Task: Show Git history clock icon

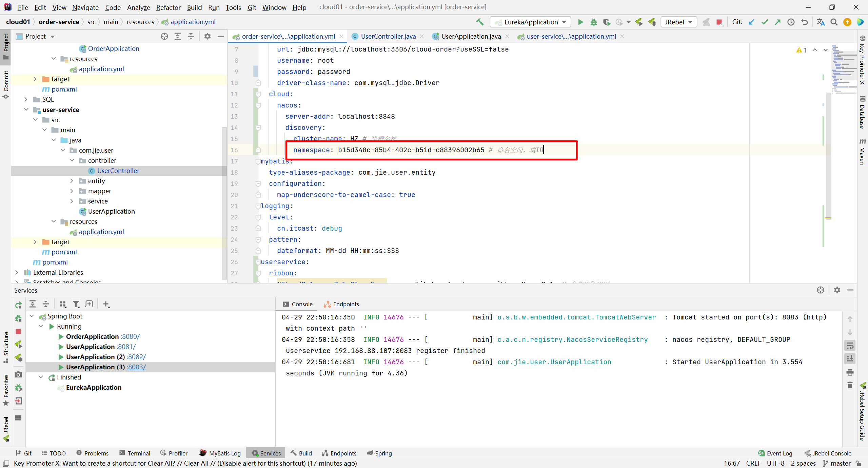Action: [x=791, y=22]
